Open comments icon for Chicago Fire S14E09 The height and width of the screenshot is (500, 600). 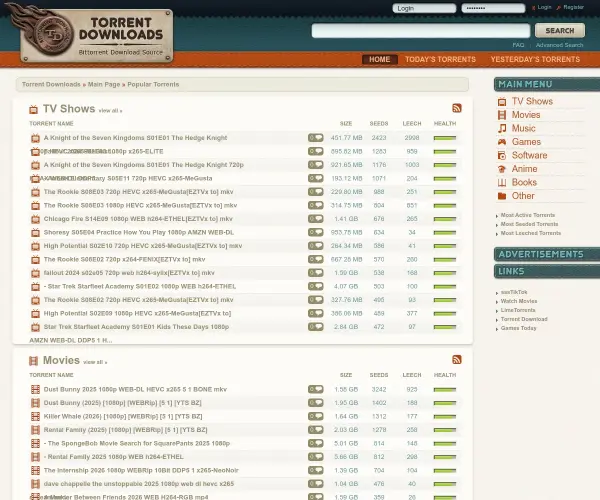point(316,219)
